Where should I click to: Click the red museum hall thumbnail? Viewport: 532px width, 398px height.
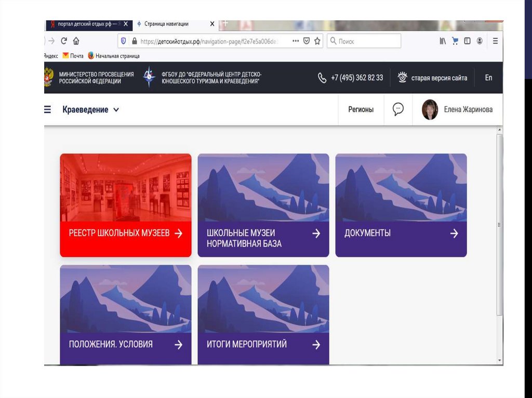(x=126, y=187)
